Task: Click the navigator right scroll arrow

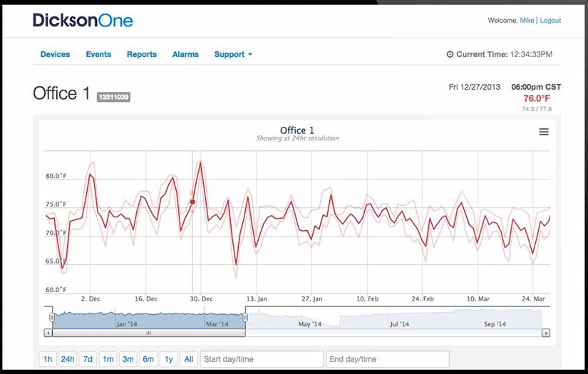Action: (546, 333)
